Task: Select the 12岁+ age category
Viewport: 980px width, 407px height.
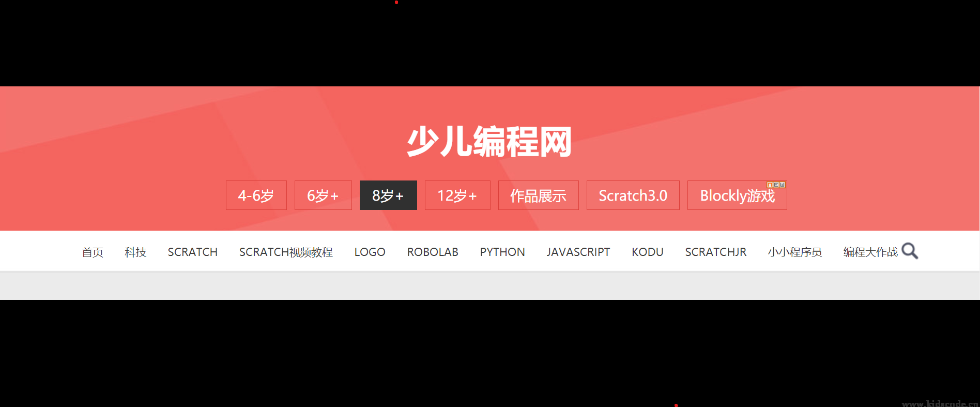Action: [x=457, y=195]
